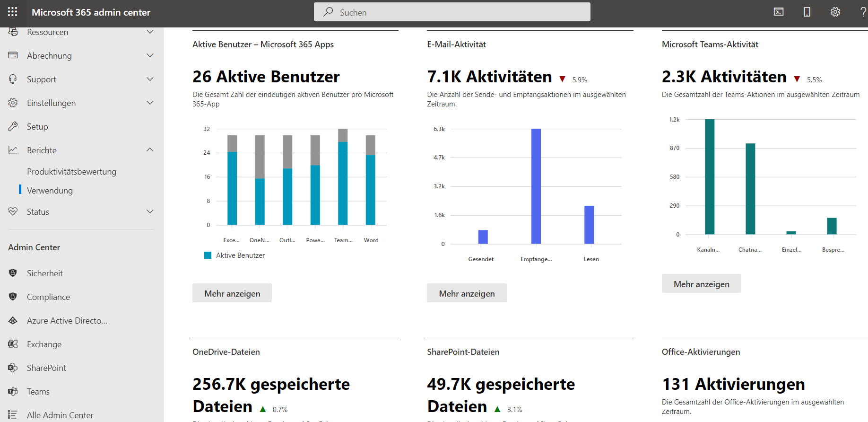The width and height of the screenshot is (868, 422).
Task: Click the Sicherheit shield icon
Action: (13, 273)
